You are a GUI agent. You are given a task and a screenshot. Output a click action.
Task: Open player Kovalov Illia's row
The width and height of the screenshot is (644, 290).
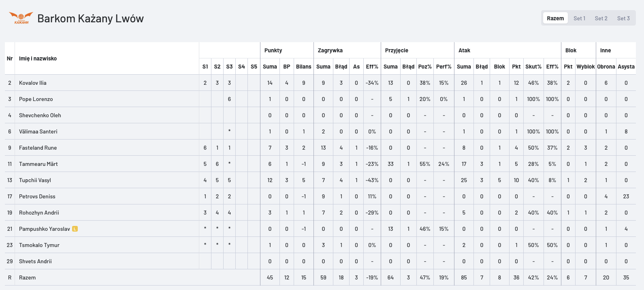pos(320,83)
